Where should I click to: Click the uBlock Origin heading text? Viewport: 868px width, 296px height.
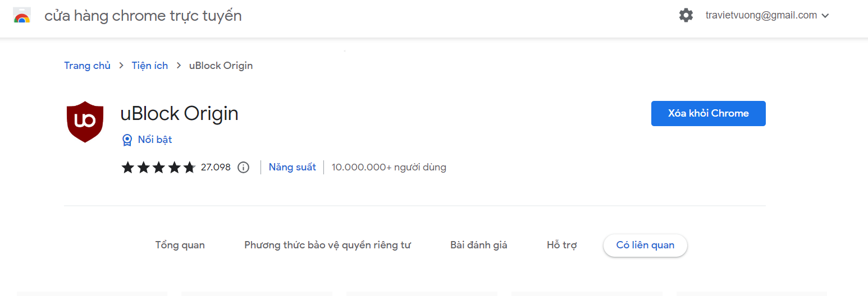[x=180, y=114]
